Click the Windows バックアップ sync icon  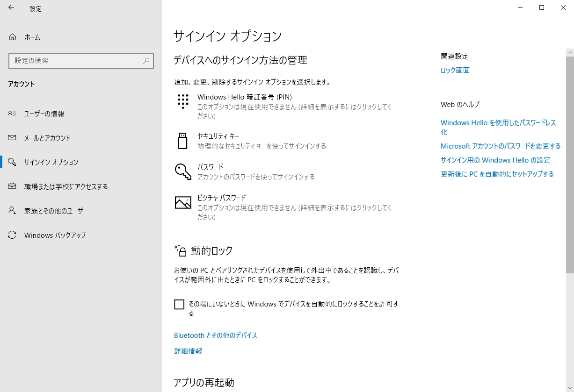tap(13, 235)
